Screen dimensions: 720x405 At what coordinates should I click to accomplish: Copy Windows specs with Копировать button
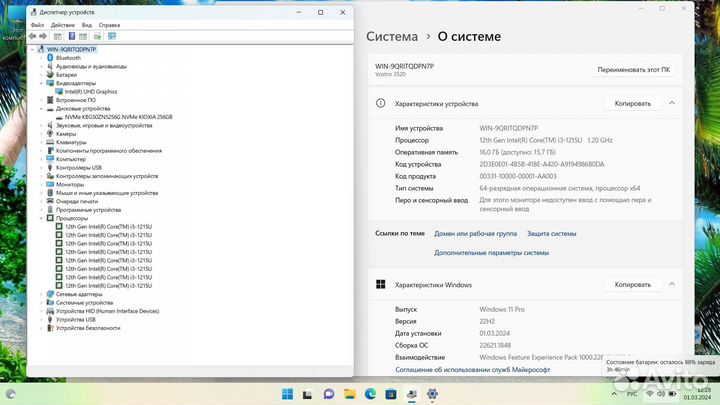pos(632,285)
